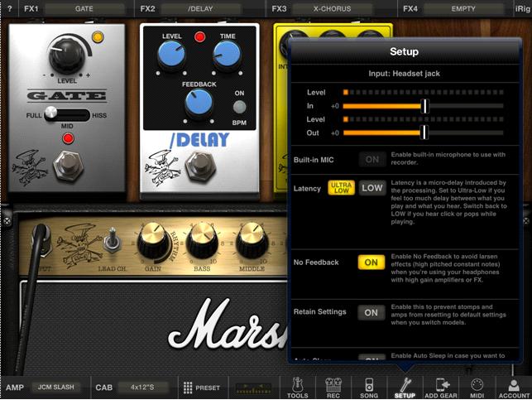Viewport: 532px width, 400px height.
Task: Open the FX2 /DELAY effect selector
Action: tap(200, 8)
